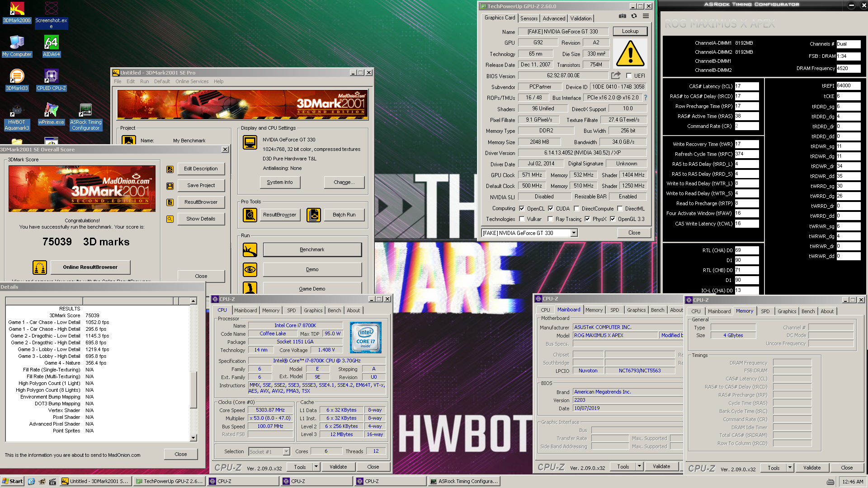
Task: Toggle the Vulkan checkbox
Action: (522, 219)
